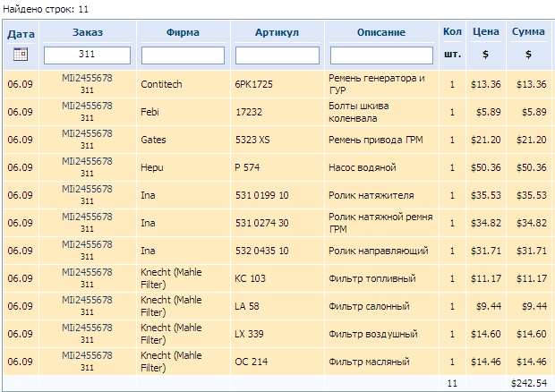The width and height of the screenshot is (555, 392).
Task: Click article number P 574
Action: point(247,167)
